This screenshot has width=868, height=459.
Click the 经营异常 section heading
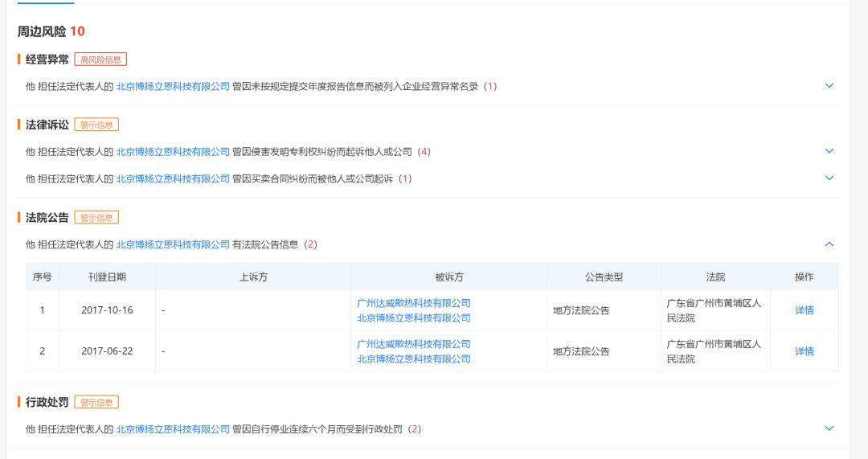(x=47, y=59)
